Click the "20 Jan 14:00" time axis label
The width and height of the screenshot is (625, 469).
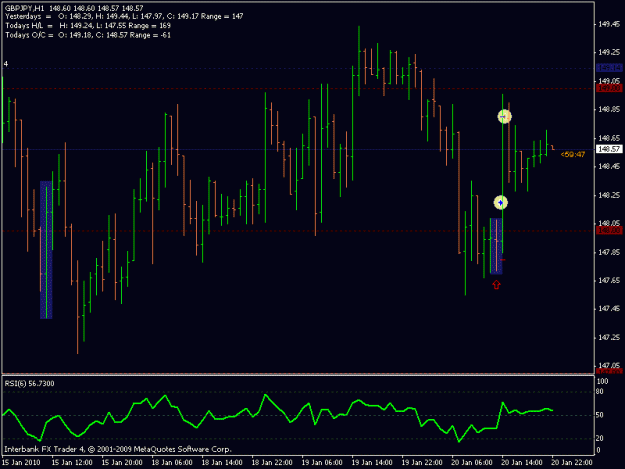[521, 463]
